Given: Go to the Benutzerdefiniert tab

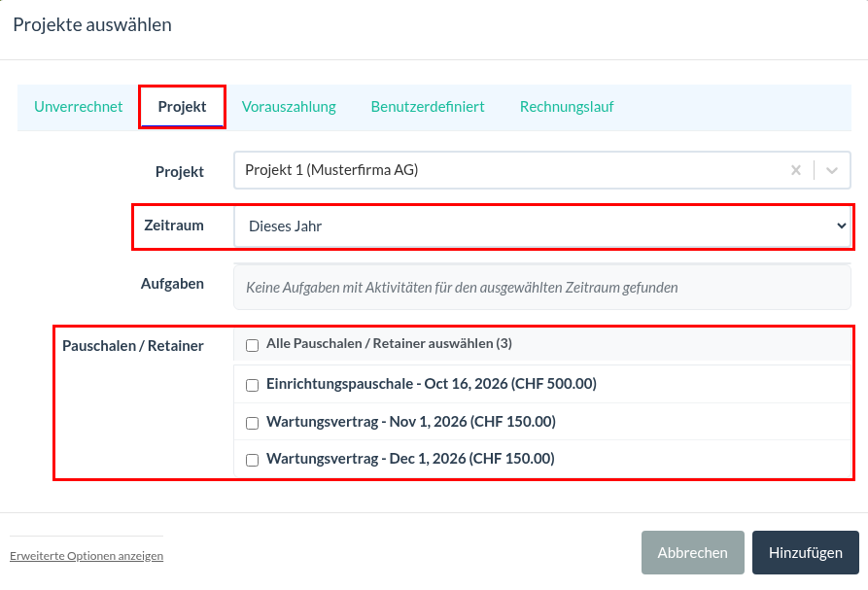Looking at the screenshot, I should (x=428, y=107).
